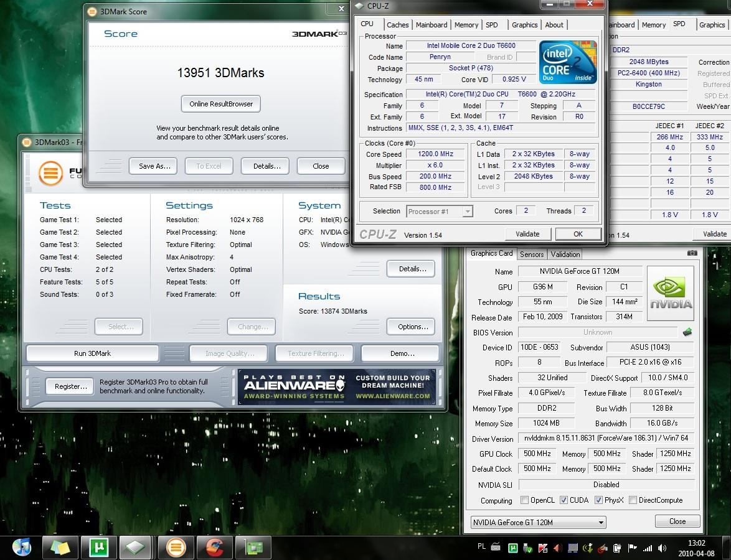
Task: Click the Core Speed 1200.0 MHz value
Action: (x=435, y=154)
